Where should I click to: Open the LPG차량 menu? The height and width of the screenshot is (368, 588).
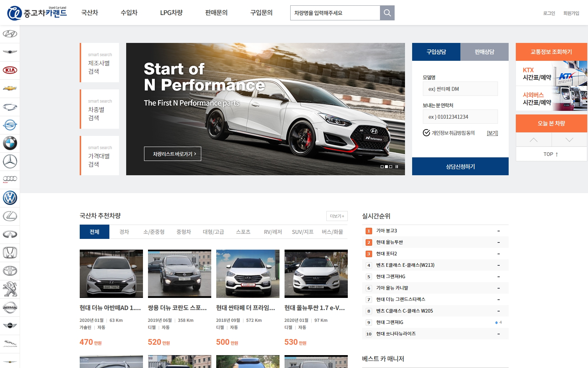point(171,13)
